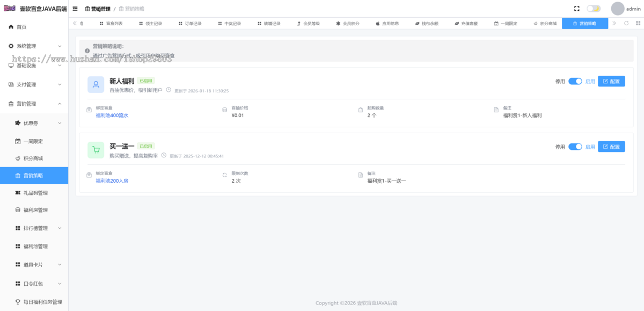Click the user icon on the 新人福利 card
The image size is (644, 311).
tap(96, 84)
